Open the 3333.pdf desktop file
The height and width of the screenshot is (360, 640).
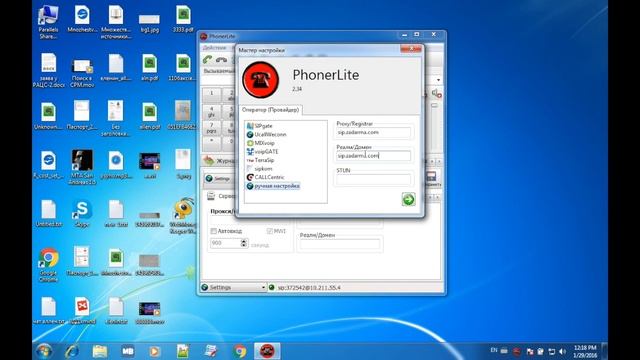[x=183, y=19]
